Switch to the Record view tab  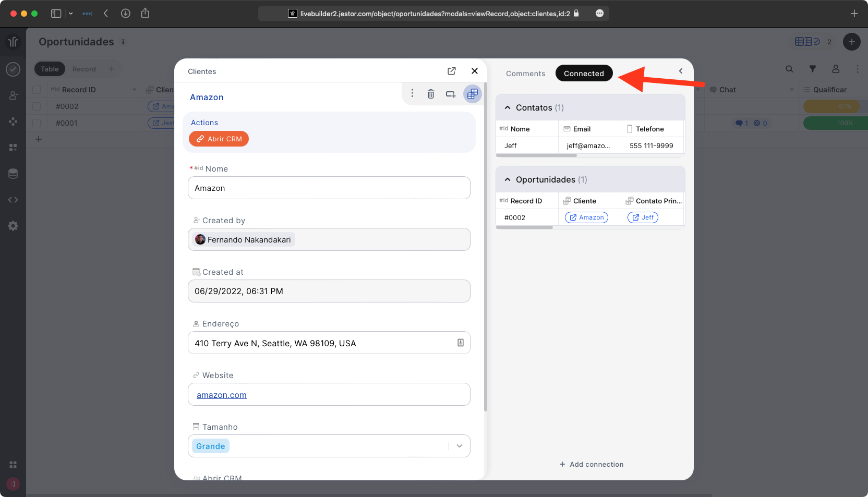tap(84, 69)
